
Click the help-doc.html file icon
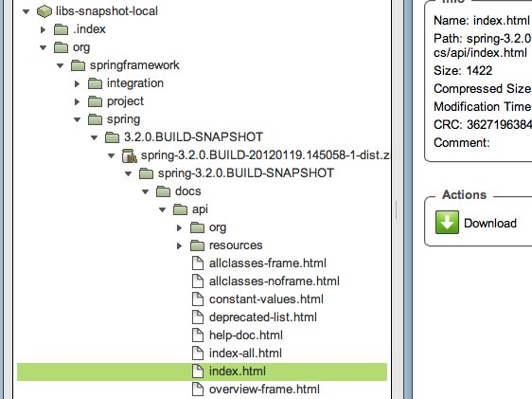[198, 336]
